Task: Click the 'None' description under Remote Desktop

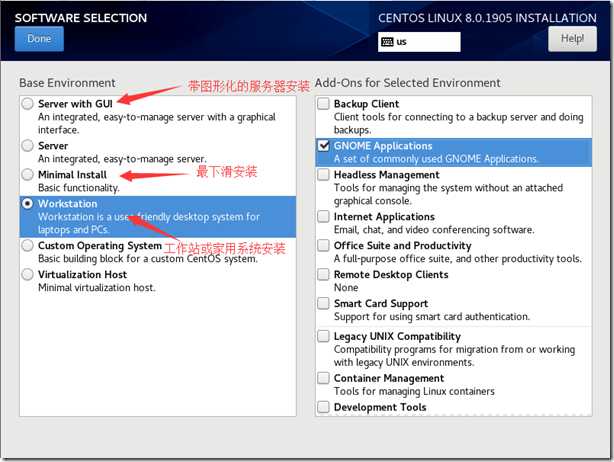Action: pyautogui.click(x=346, y=288)
